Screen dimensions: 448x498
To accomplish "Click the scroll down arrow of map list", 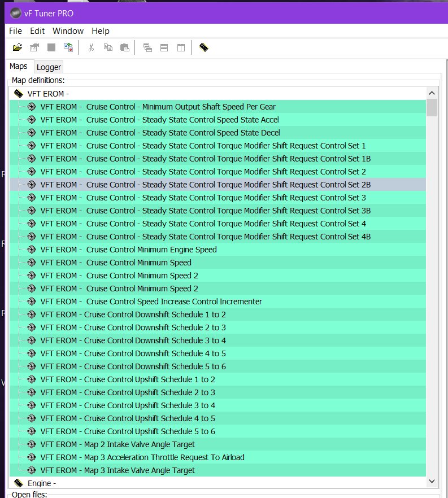I will (x=432, y=481).
